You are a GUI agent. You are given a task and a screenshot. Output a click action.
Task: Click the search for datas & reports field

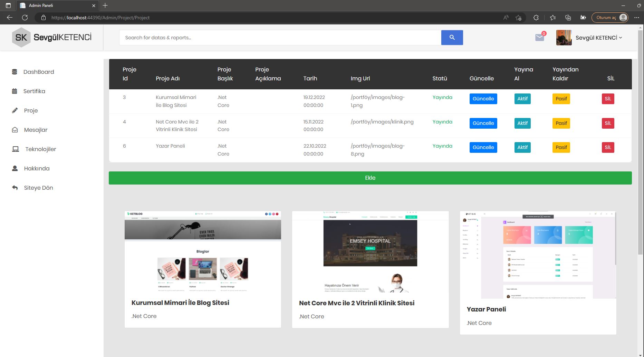(280, 38)
